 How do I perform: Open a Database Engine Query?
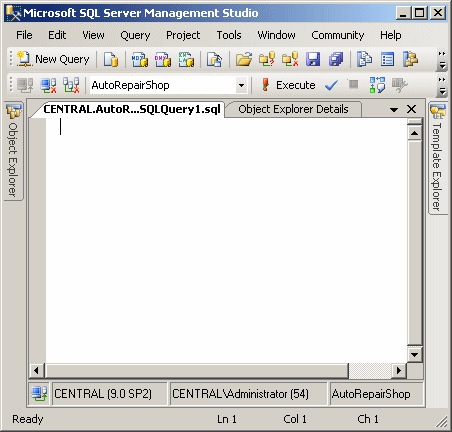point(111,59)
